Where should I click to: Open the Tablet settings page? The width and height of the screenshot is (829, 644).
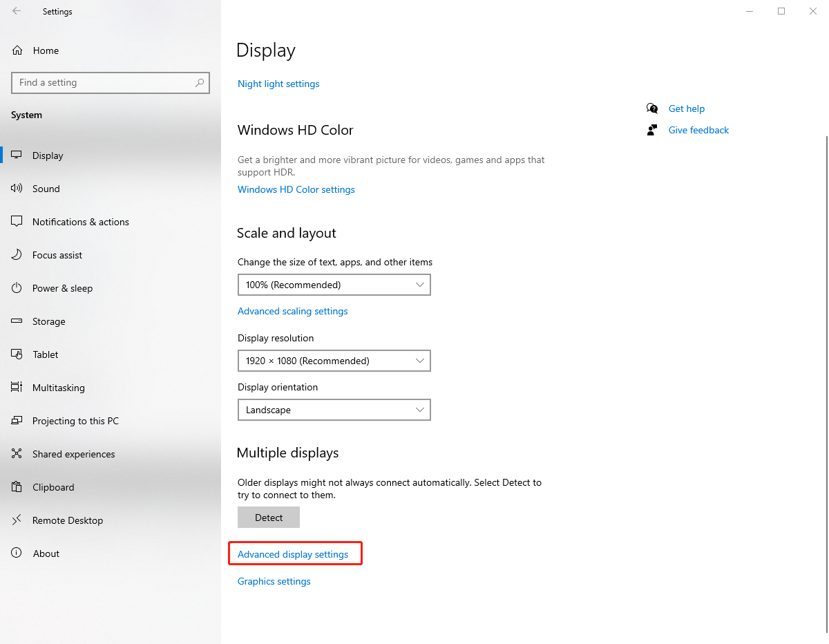(x=46, y=354)
